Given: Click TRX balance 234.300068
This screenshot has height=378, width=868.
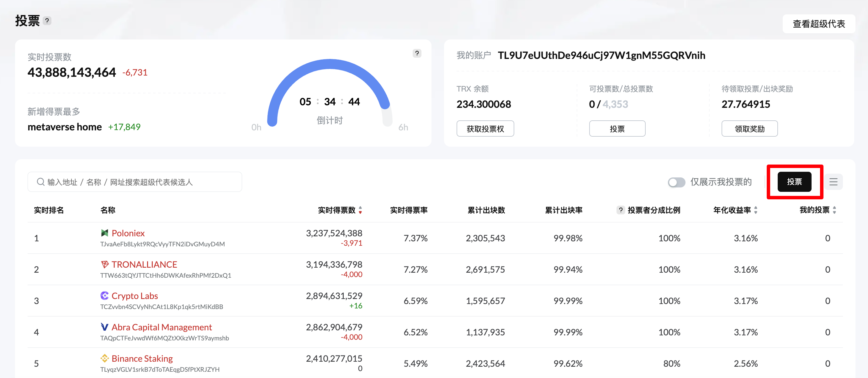Looking at the screenshot, I should tap(484, 104).
